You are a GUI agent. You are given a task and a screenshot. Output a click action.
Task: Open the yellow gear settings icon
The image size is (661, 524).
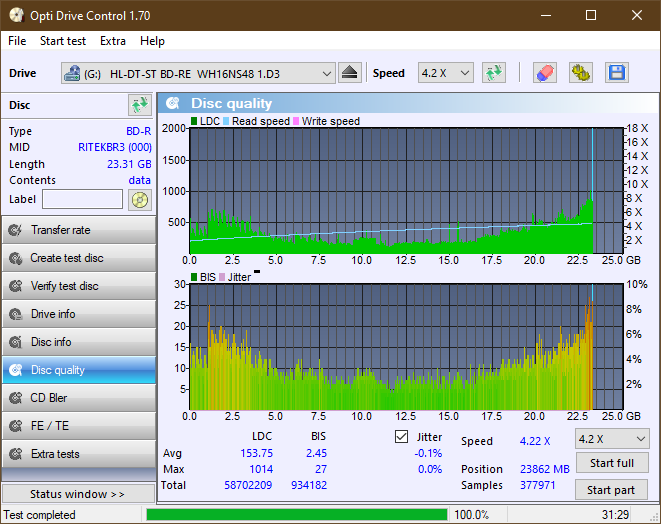coord(580,73)
